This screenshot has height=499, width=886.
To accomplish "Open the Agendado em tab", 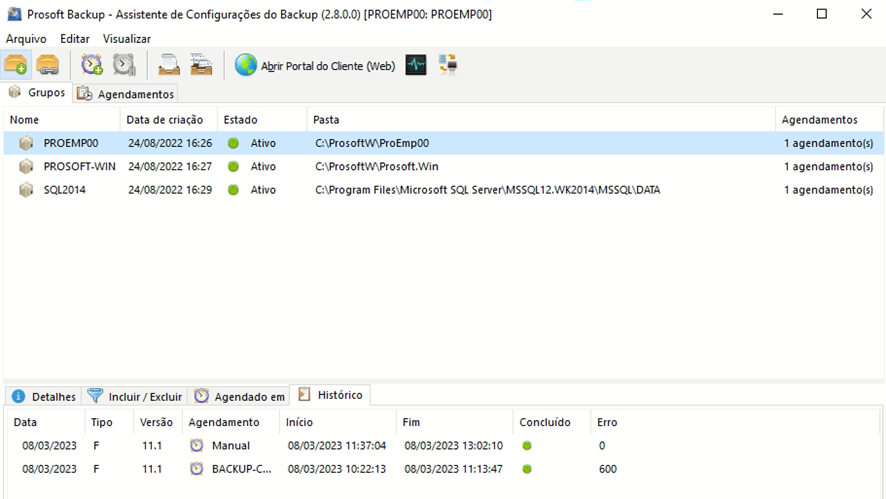I will point(239,396).
